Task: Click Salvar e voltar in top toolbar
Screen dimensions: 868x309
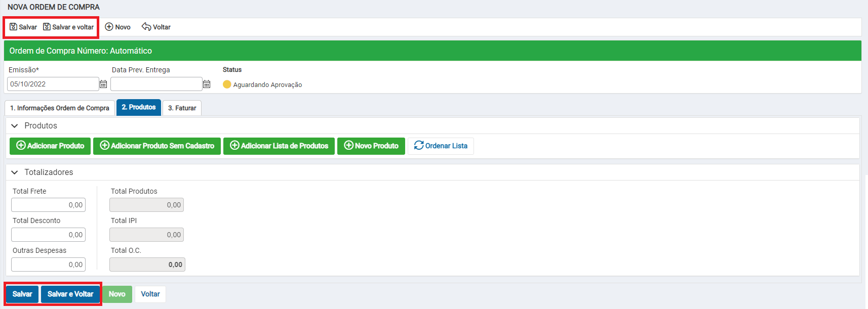Action: coord(68,27)
